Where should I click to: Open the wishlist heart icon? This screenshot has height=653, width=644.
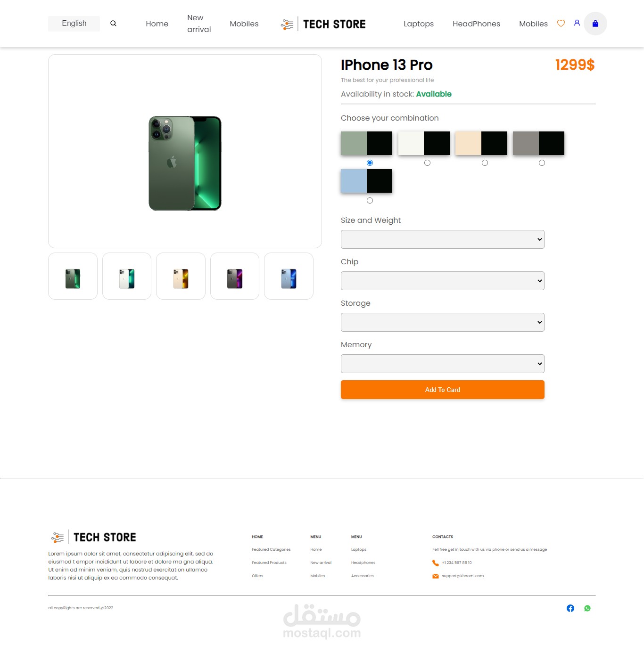[561, 23]
